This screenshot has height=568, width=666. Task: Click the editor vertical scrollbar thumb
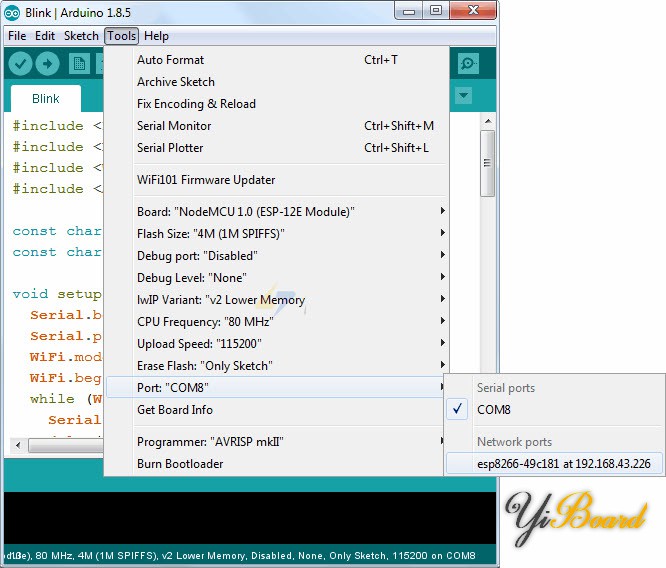point(488,163)
